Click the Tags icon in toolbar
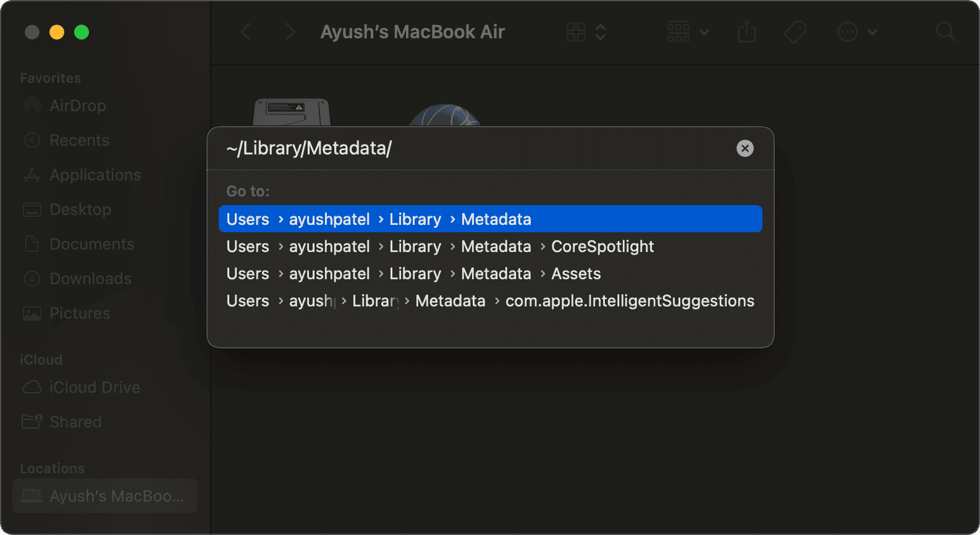The width and height of the screenshot is (980, 535). pos(795,32)
